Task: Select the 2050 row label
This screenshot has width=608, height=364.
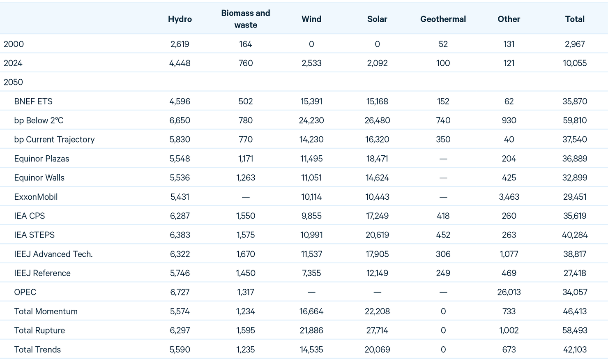Action: point(13,82)
